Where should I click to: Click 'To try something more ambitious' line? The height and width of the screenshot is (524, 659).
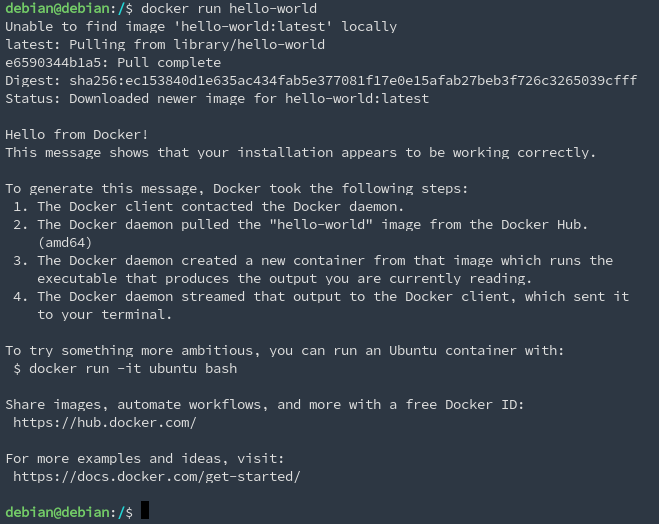click(285, 350)
